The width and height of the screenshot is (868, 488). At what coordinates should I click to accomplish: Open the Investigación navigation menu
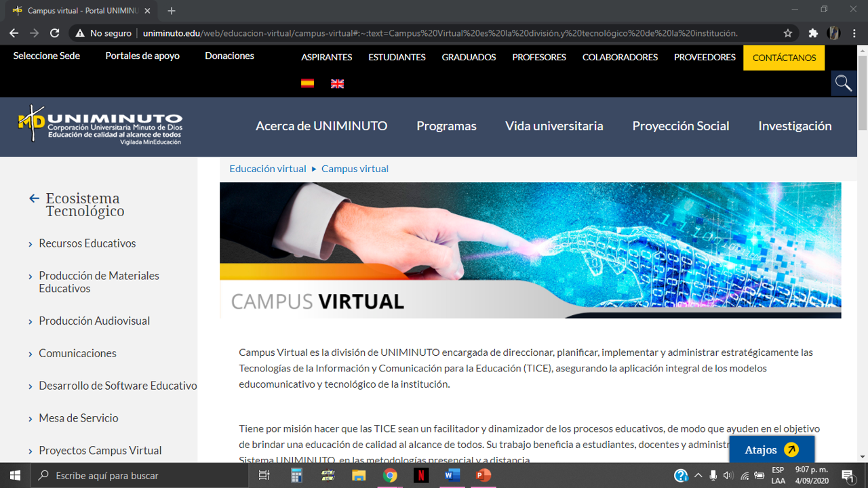click(x=795, y=126)
